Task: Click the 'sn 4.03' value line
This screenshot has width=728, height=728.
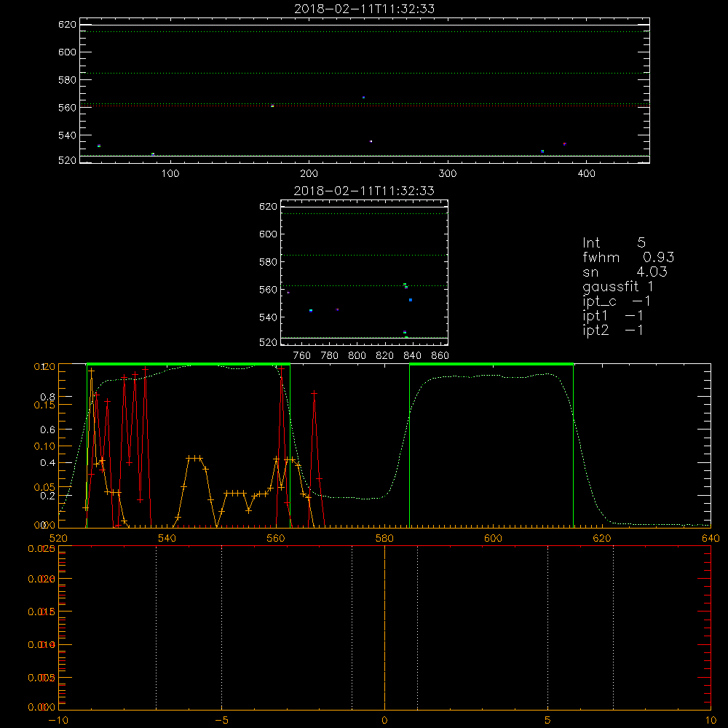Action: [625, 272]
